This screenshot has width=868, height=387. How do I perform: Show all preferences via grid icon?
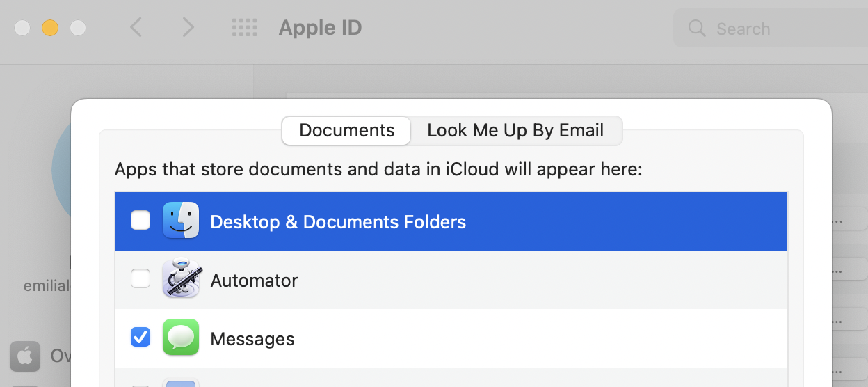point(244,28)
